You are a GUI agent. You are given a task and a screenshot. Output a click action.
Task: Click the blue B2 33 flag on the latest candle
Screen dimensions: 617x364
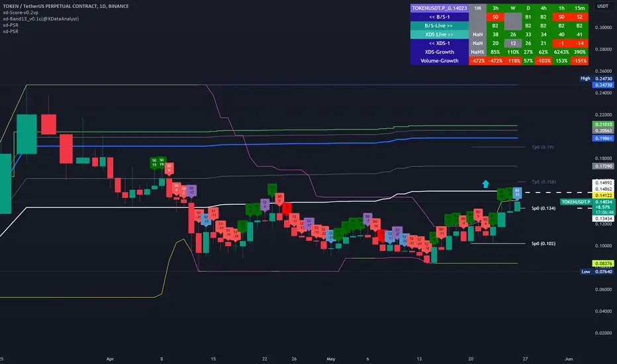(x=517, y=193)
